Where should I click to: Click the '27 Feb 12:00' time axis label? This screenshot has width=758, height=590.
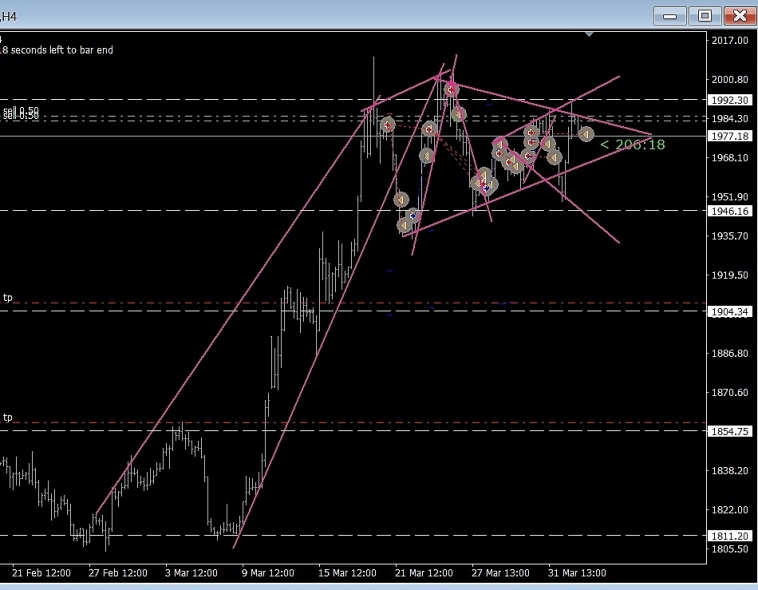tap(118, 573)
